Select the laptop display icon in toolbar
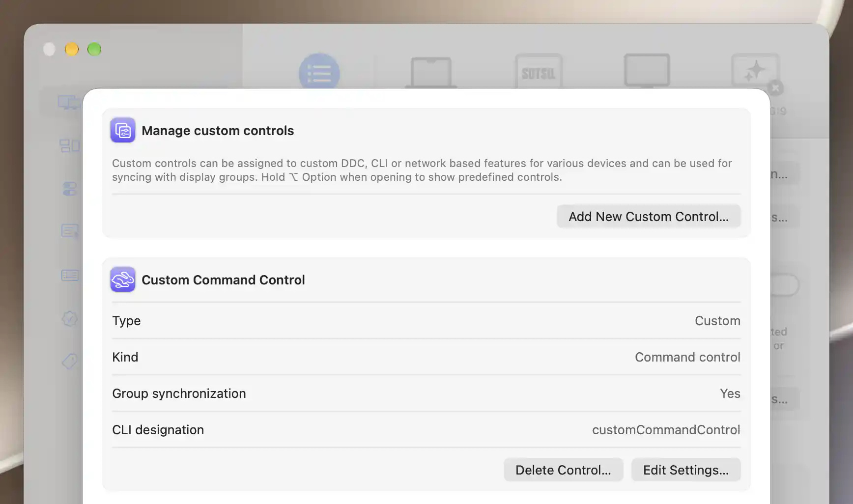The image size is (853, 504). (x=431, y=72)
